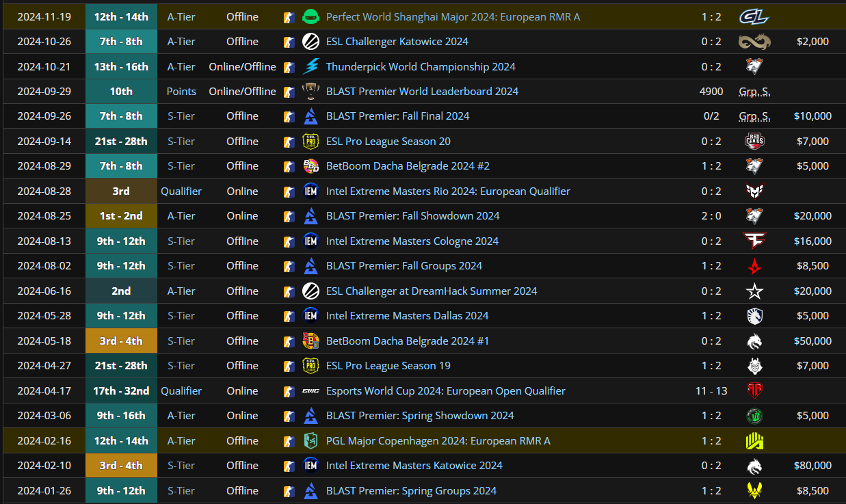Viewport: 846px width, 504px height.
Task: Click the star team logo in DreamHack Summer row
Action: (754, 291)
